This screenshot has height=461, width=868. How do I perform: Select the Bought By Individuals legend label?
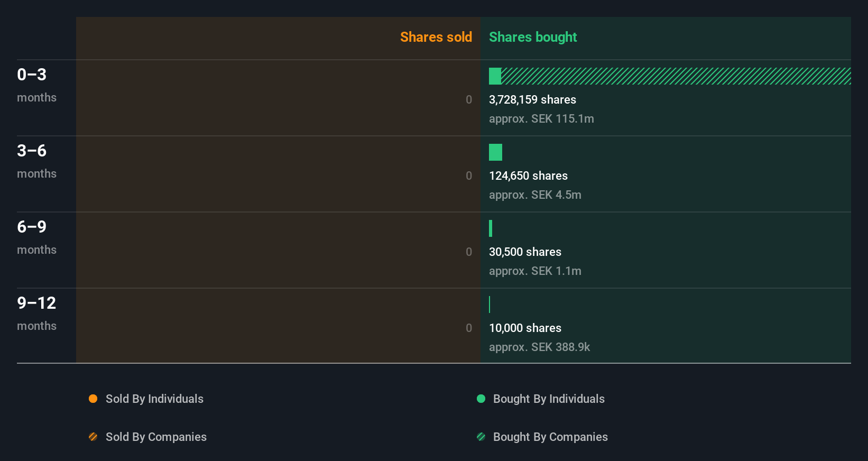click(x=549, y=399)
